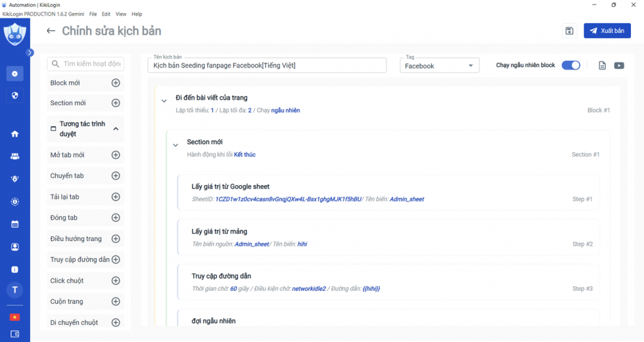Add Cuộn trang action
Screen dimensions: 644x342
tap(116, 301)
